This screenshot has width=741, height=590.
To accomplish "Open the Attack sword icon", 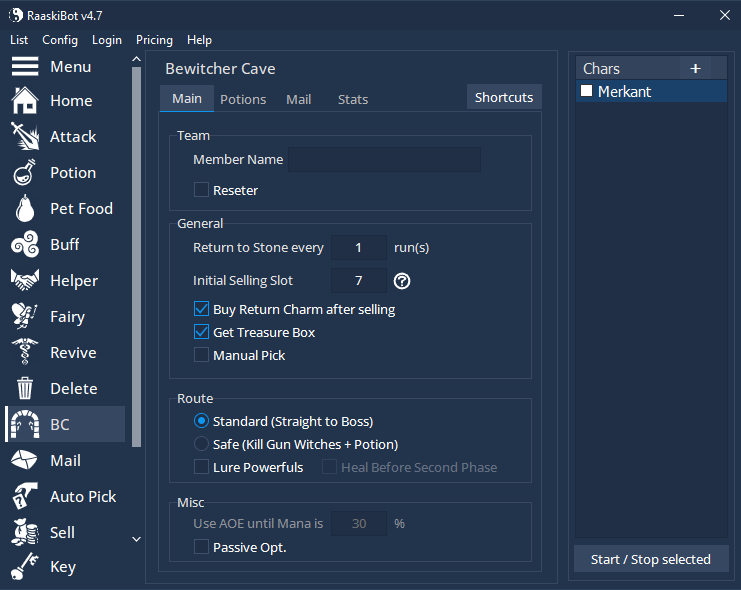I will pos(25,136).
